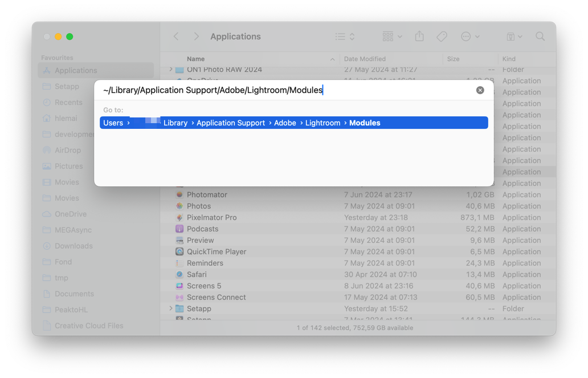Expand the Setapp folder row

tap(170, 308)
